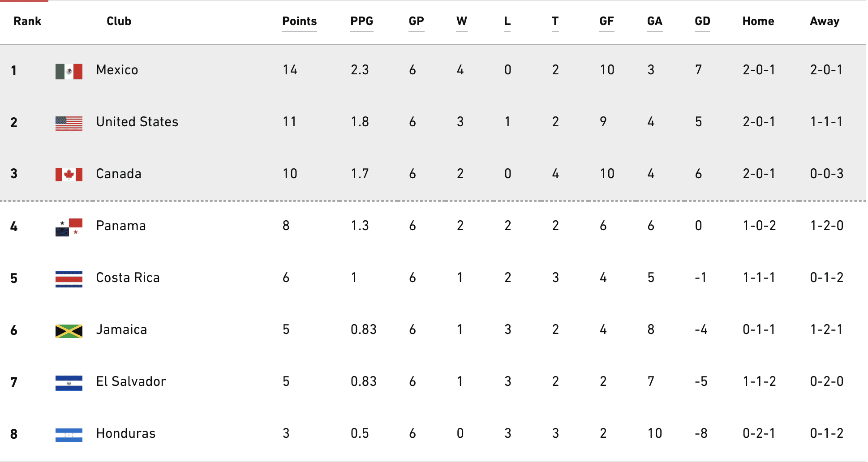Click the Panama flag icon

point(69,227)
